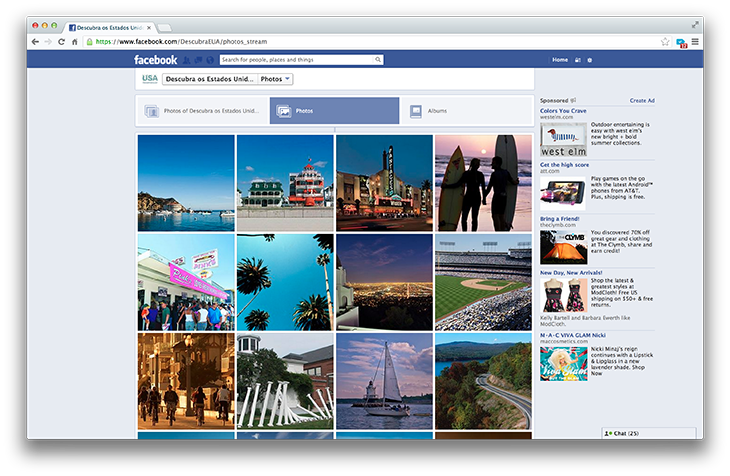Switch to the Albums tab
The image size is (730, 476).
click(x=437, y=111)
